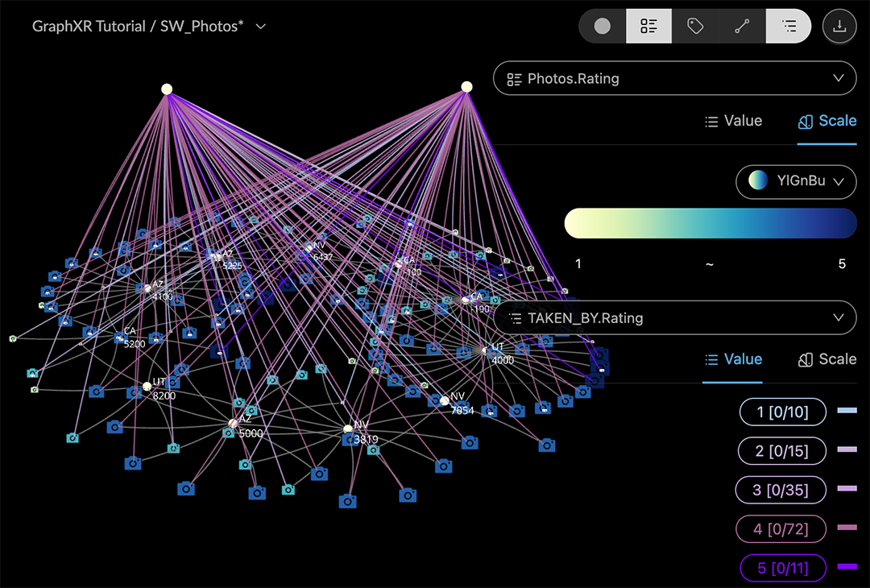Open the YlGnBu color palette dropdown
870x588 pixels.
(796, 181)
